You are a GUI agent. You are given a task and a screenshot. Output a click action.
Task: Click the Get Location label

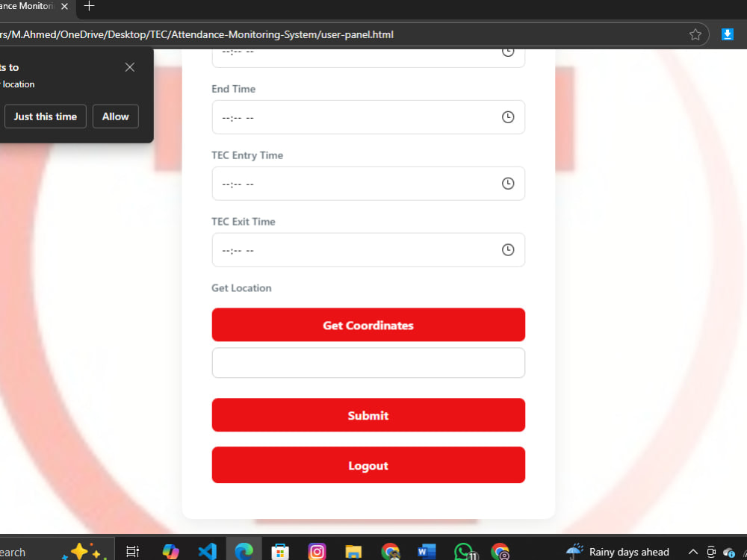tap(241, 288)
